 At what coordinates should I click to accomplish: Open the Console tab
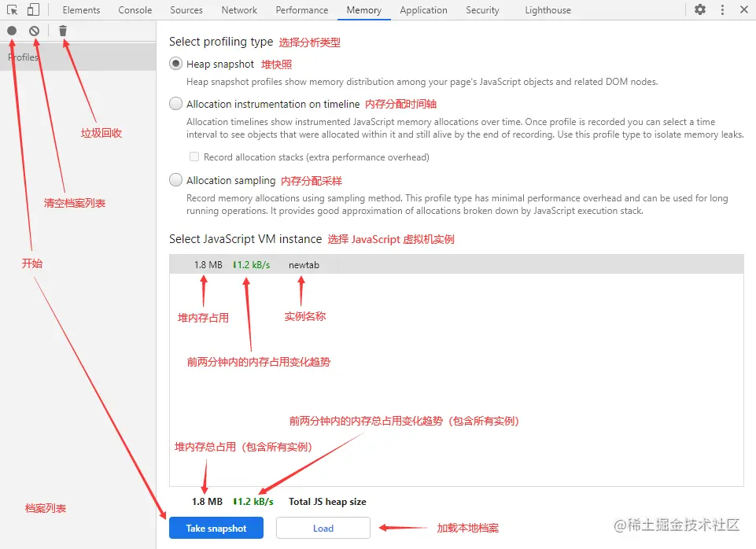pos(135,10)
